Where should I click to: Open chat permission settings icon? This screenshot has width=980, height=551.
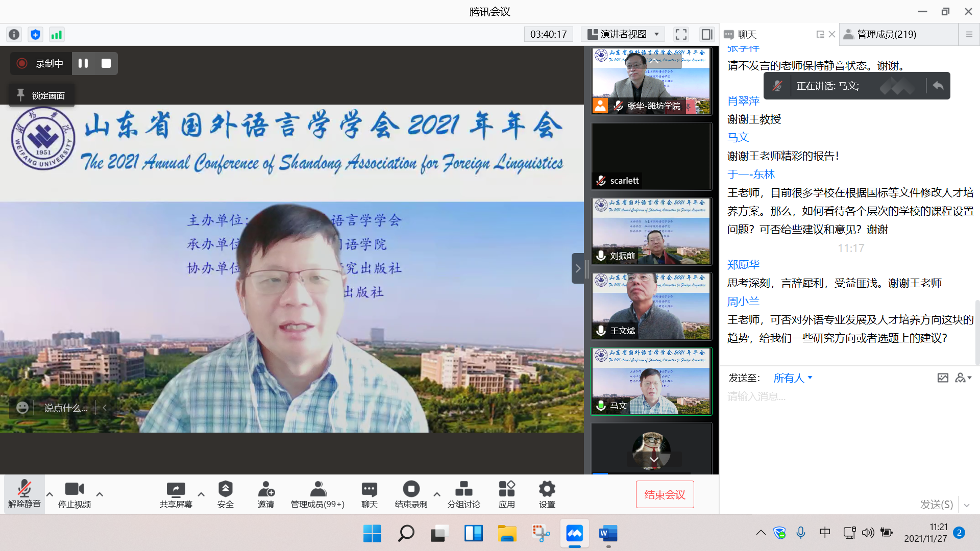tap(963, 378)
